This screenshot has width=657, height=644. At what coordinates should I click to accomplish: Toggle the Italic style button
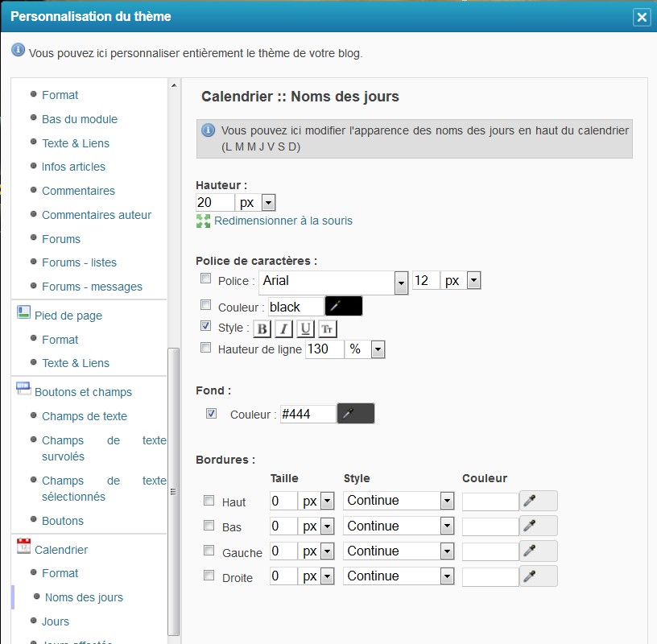283,328
